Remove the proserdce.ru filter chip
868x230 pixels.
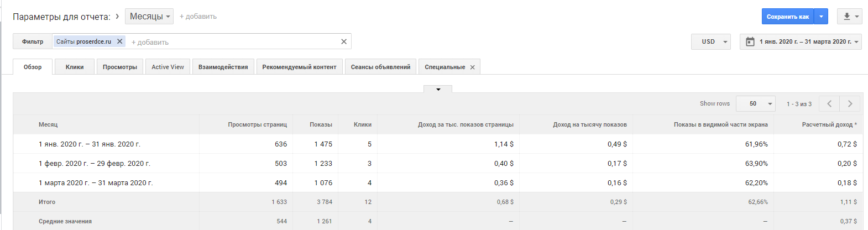coord(119,41)
